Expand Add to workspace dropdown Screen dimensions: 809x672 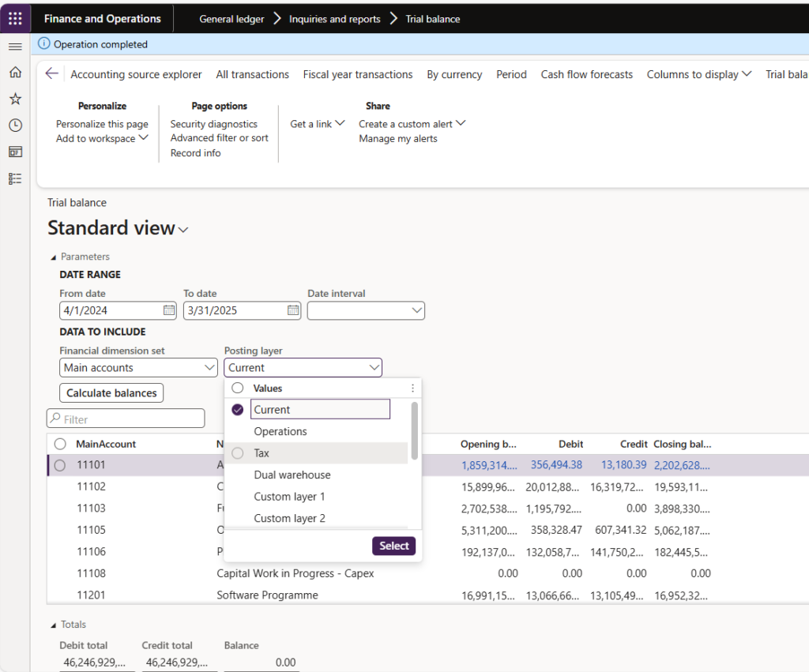click(102, 138)
